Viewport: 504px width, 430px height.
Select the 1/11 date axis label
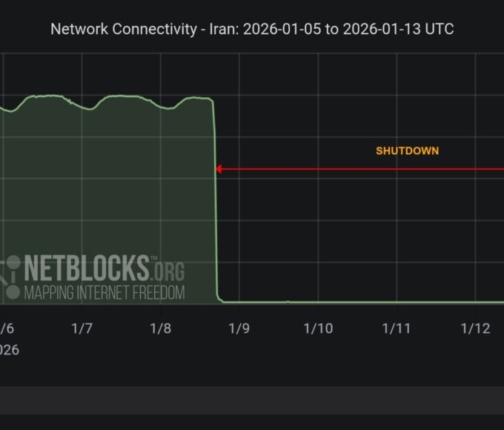pos(397,328)
